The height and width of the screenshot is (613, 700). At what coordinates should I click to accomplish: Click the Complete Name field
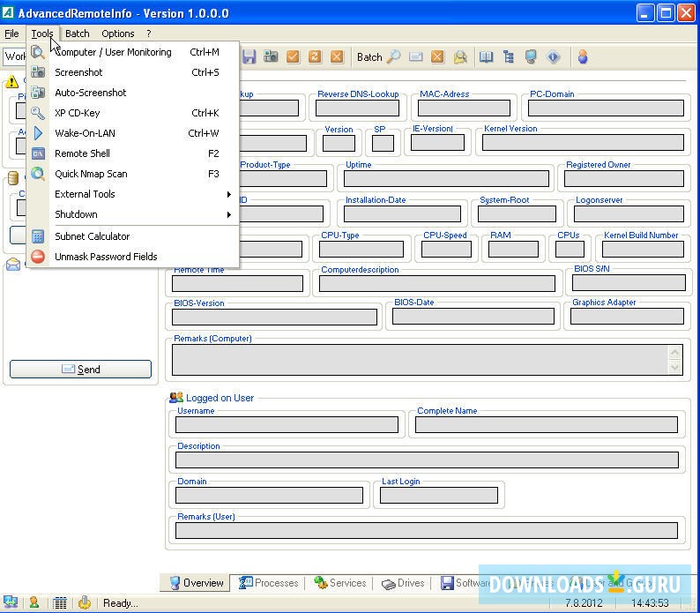point(547,424)
